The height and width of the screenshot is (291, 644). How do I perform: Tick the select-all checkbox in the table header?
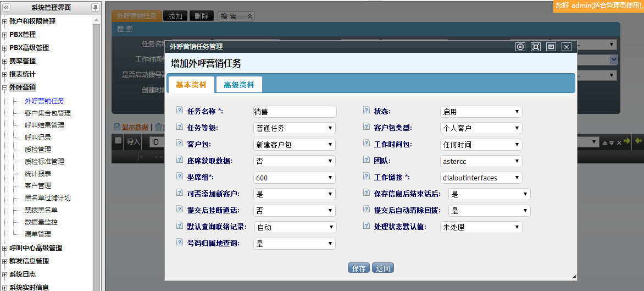[118, 141]
